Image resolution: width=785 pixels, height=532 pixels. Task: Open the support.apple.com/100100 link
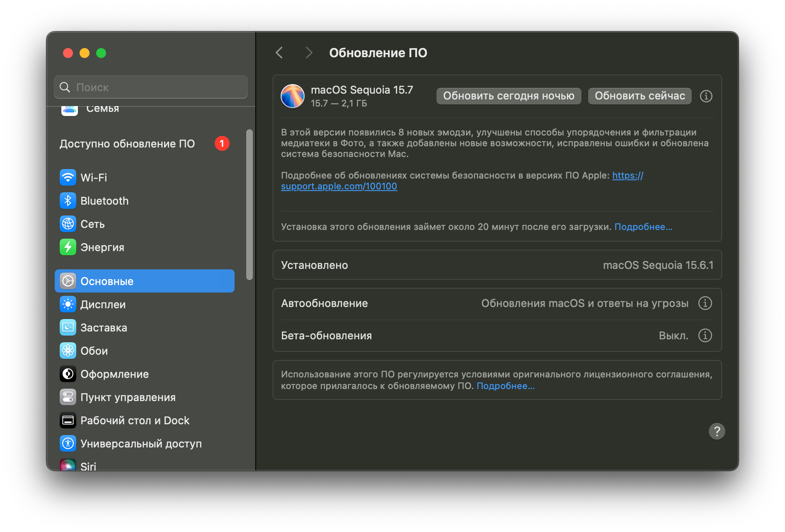[339, 186]
